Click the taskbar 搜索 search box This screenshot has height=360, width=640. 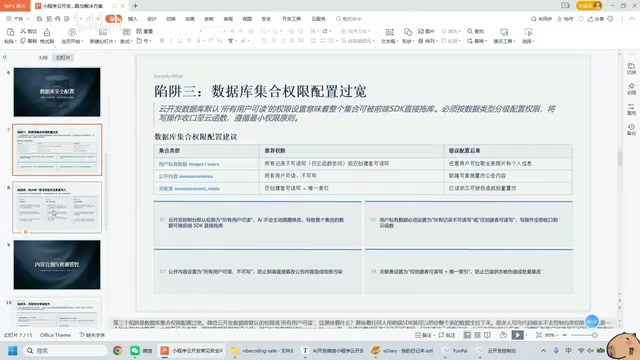(x=65, y=351)
